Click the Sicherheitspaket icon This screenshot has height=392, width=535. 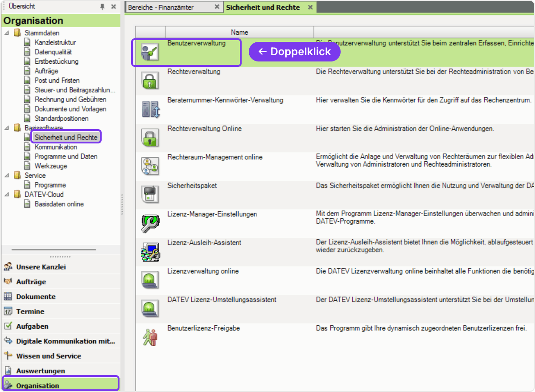pos(150,195)
